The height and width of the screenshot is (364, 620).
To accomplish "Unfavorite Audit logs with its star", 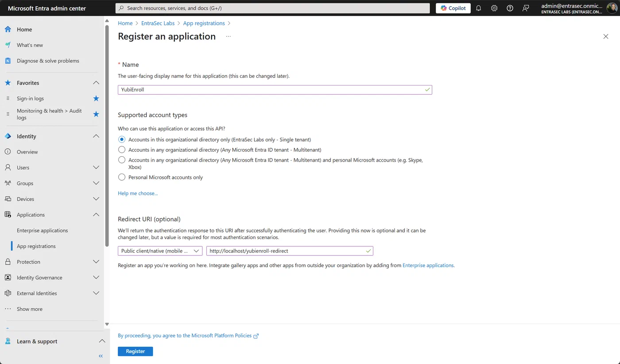I will (x=96, y=114).
